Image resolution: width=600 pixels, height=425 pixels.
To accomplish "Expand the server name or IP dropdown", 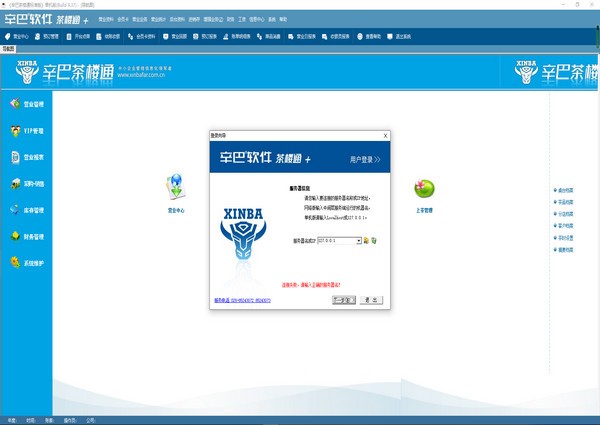I will pos(359,241).
